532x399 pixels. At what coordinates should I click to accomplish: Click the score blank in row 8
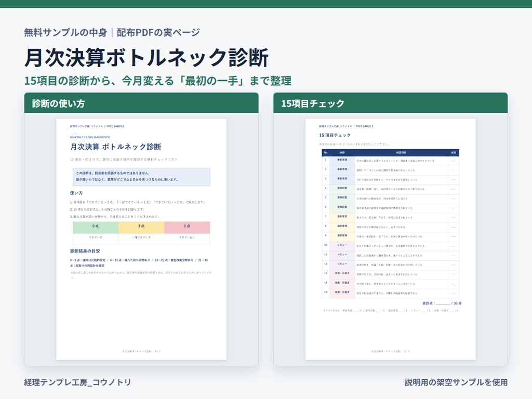coord(454,227)
